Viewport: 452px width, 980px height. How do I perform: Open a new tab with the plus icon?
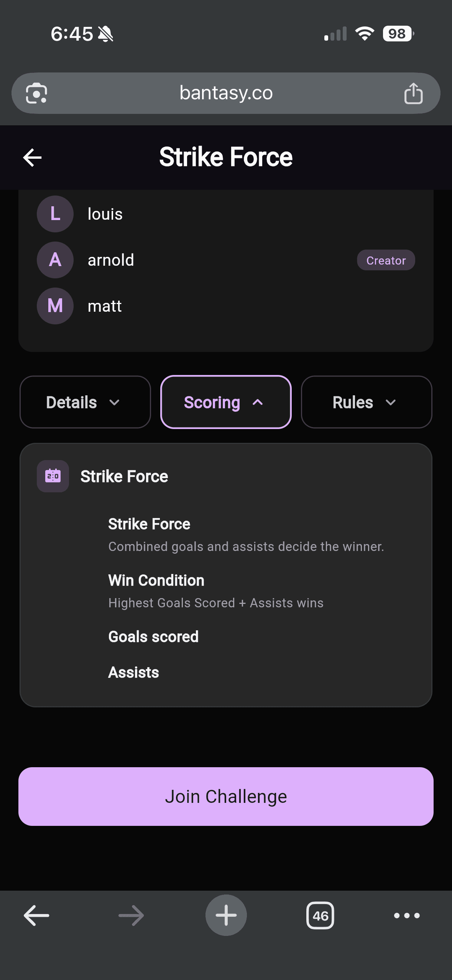[226, 916]
